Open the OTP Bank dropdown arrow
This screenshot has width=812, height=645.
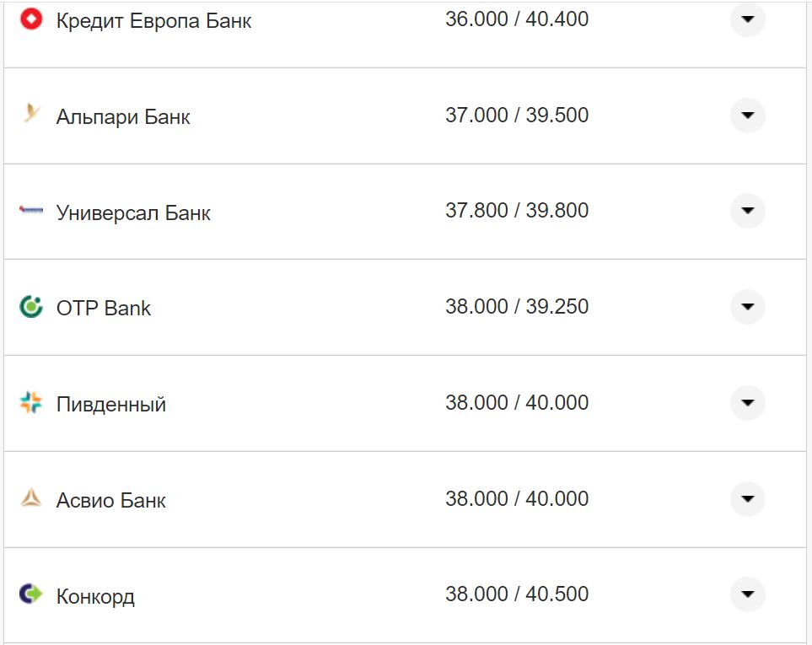(747, 307)
